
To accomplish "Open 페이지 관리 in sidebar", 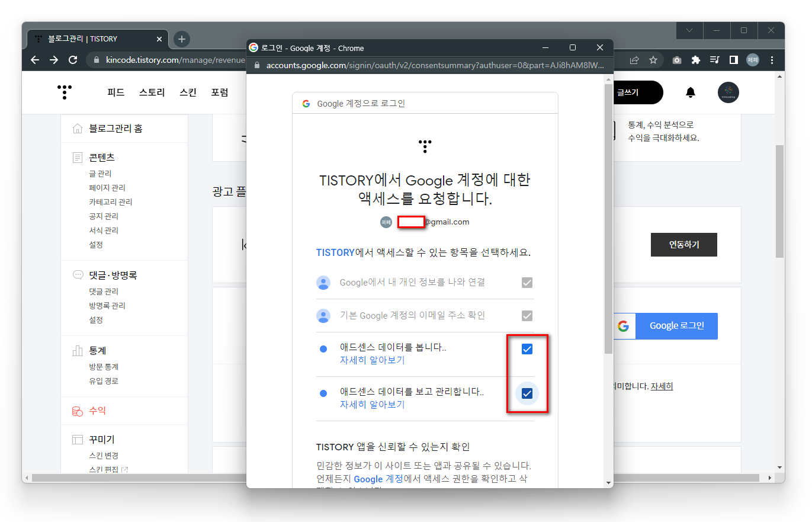I will (x=107, y=188).
